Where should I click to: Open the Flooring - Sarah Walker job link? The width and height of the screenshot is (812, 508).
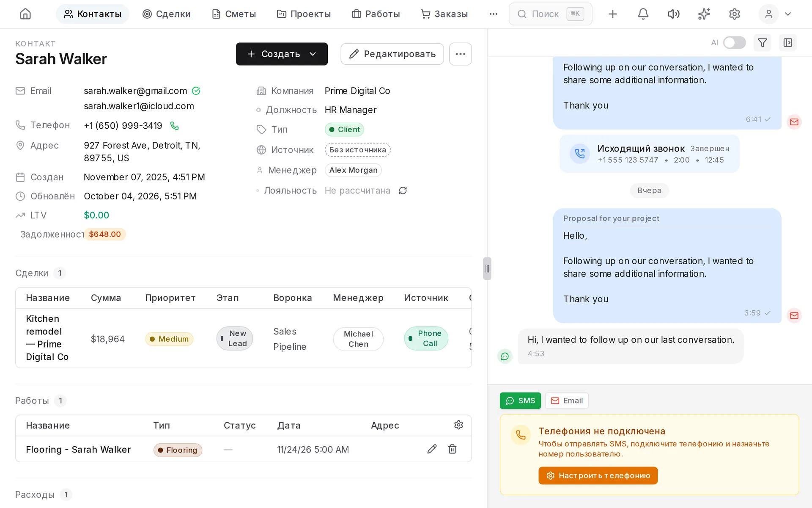pos(78,450)
